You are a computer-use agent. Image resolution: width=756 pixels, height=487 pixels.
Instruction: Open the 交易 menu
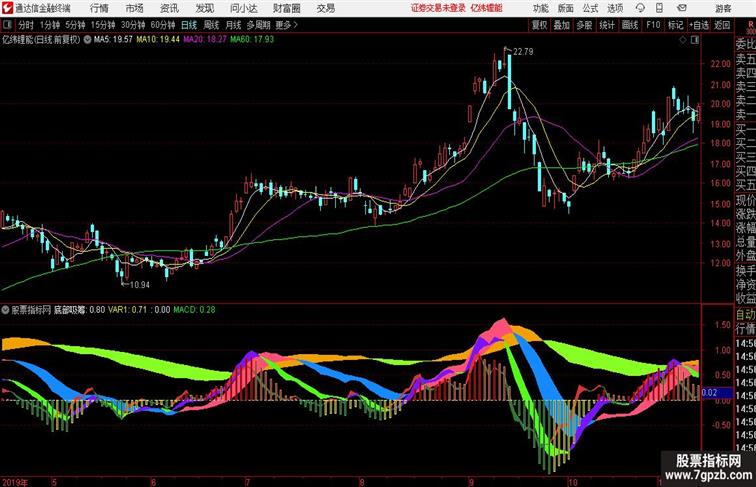click(325, 8)
